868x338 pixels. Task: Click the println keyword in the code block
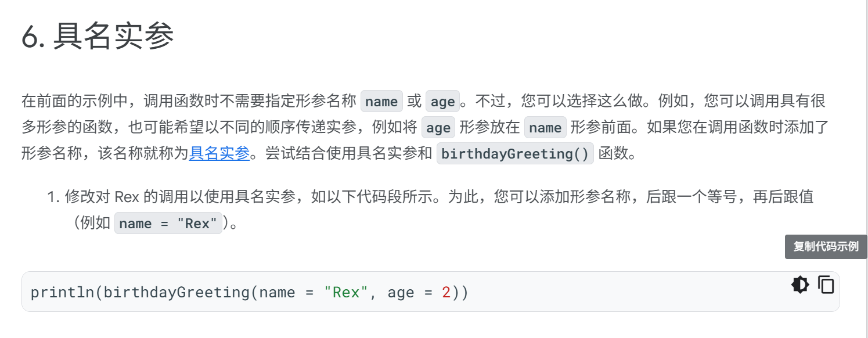63,292
